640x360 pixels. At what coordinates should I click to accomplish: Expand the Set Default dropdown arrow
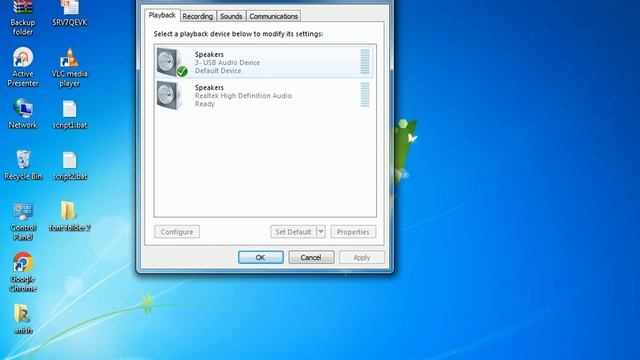tap(321, 231)
